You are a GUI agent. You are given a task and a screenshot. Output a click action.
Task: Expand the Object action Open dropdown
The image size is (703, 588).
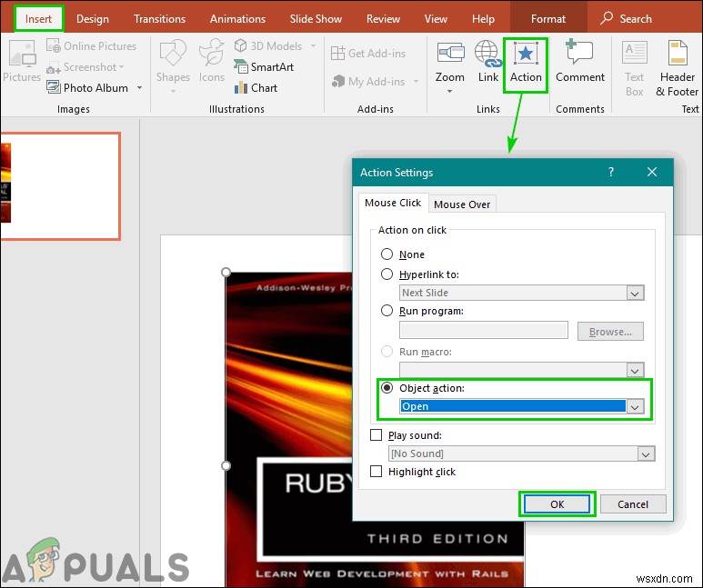point(635,406)
